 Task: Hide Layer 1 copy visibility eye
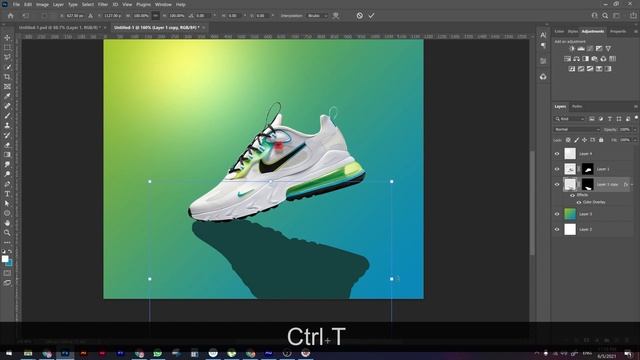[x=557, y=184]
